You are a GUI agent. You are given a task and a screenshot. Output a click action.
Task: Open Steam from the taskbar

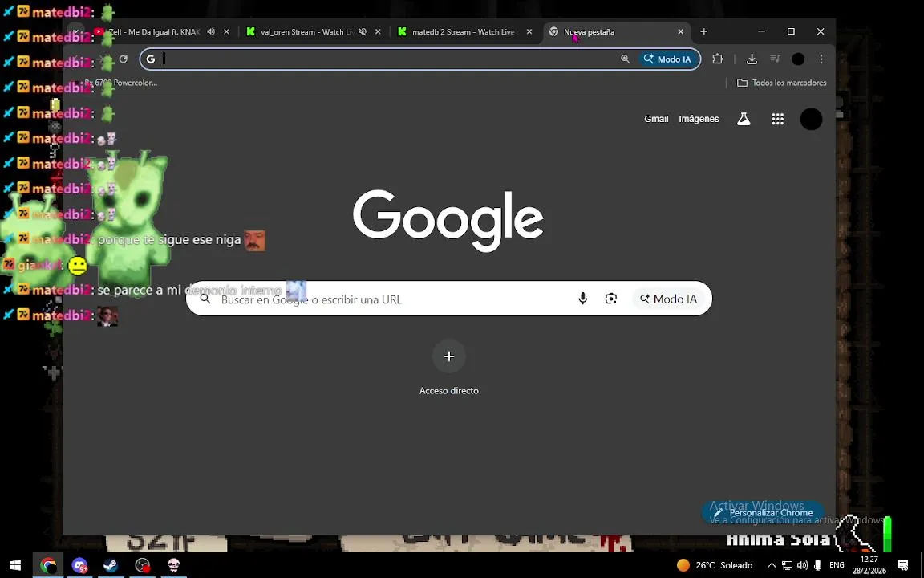(x=110, y=566)
